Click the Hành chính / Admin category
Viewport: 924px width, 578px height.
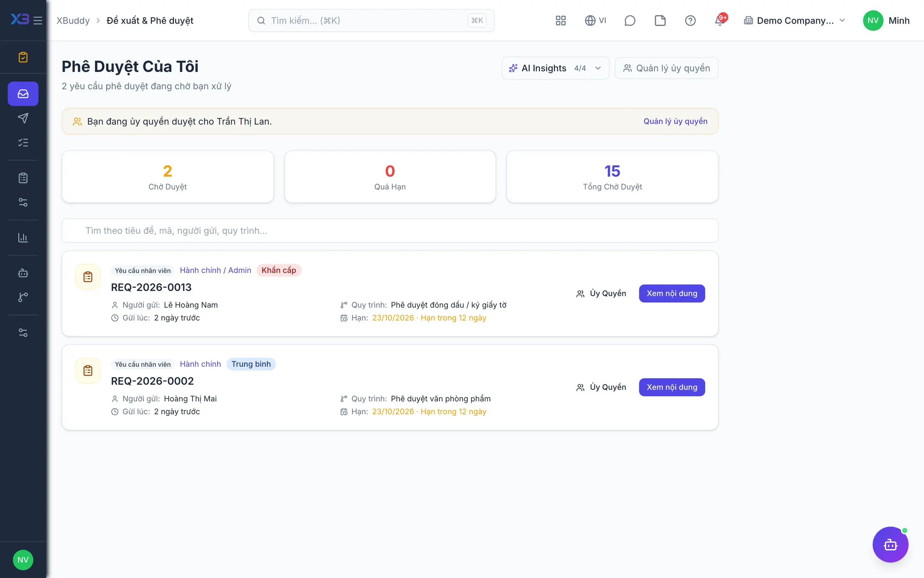[215, 270]
